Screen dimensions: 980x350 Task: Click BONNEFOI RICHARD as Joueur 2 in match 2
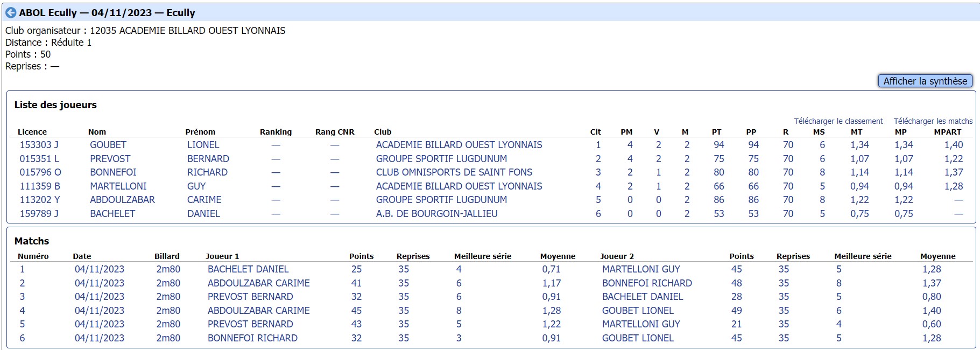pos(647,283)
